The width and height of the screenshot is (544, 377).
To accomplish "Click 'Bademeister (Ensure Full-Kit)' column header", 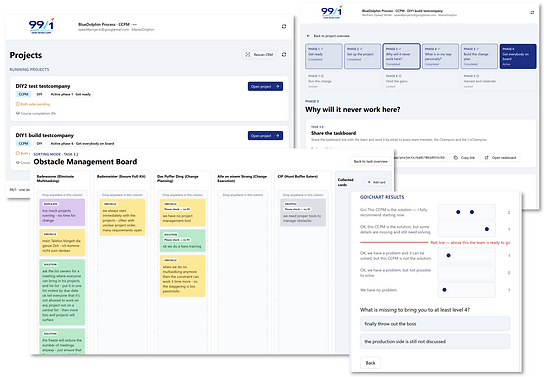I will tap(121, 177).
